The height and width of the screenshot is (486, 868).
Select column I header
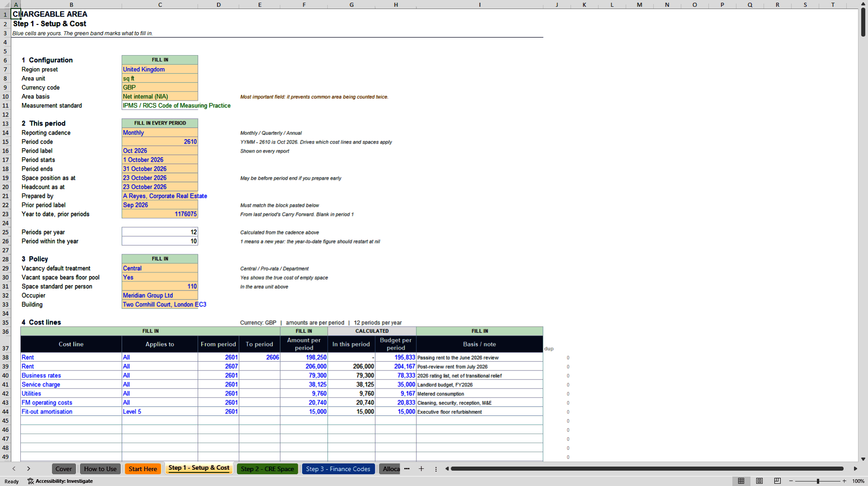(x=480, y=5)
